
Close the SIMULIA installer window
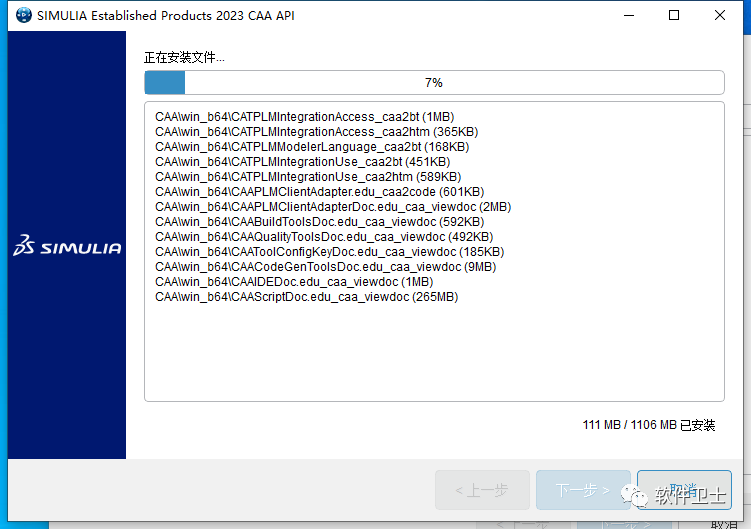pyautogui.click(x=719, y=15)
